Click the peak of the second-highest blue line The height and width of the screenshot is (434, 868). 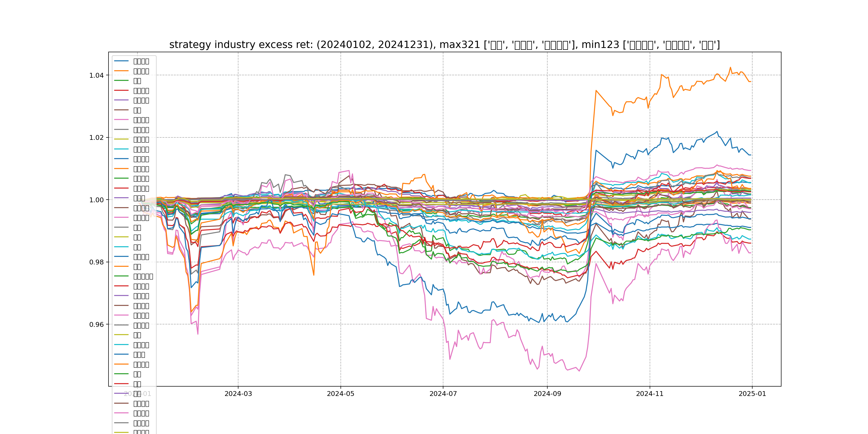click(717, 132)
